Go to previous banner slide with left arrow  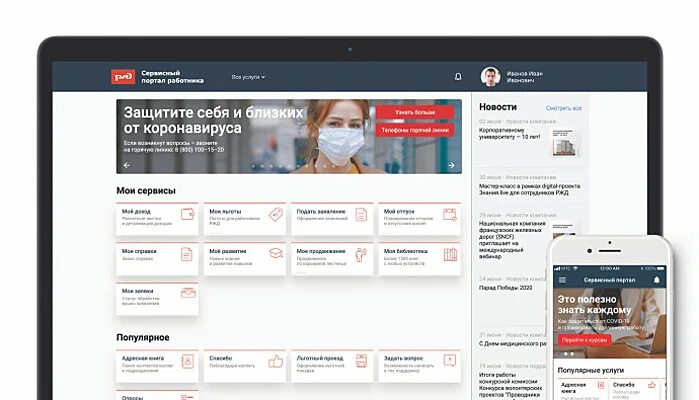[127, 165]
